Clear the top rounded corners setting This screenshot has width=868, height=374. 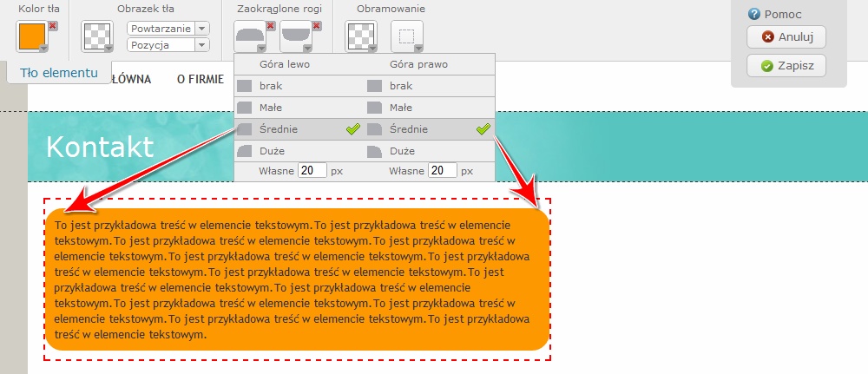tap(270, 26)
